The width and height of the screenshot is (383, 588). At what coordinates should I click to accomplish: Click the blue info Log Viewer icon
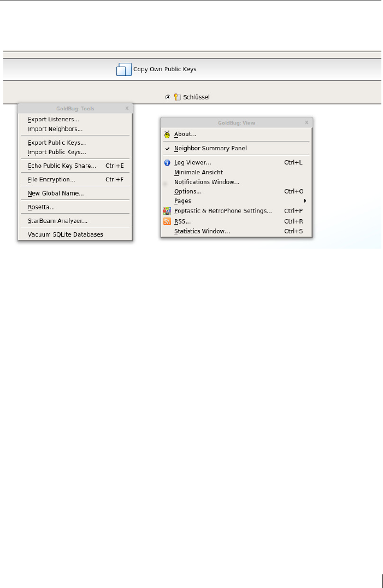point(167,163)
